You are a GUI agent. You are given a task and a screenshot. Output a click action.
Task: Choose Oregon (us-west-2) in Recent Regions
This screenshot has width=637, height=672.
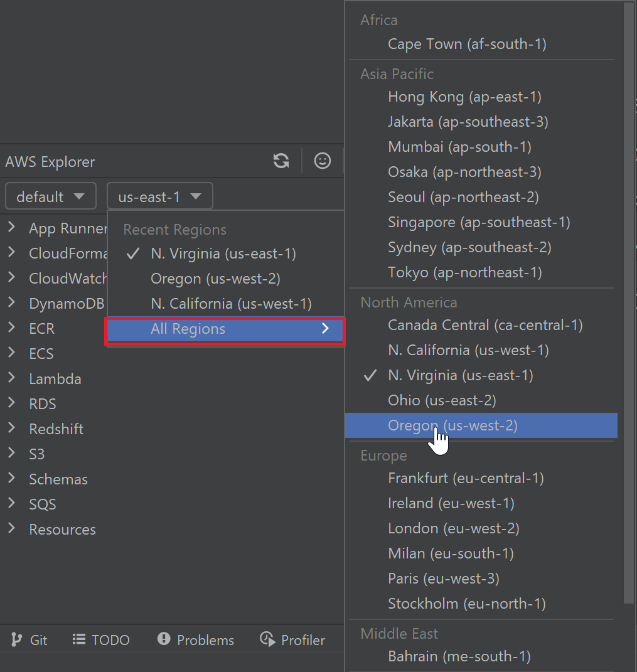[x=215, y=279]
